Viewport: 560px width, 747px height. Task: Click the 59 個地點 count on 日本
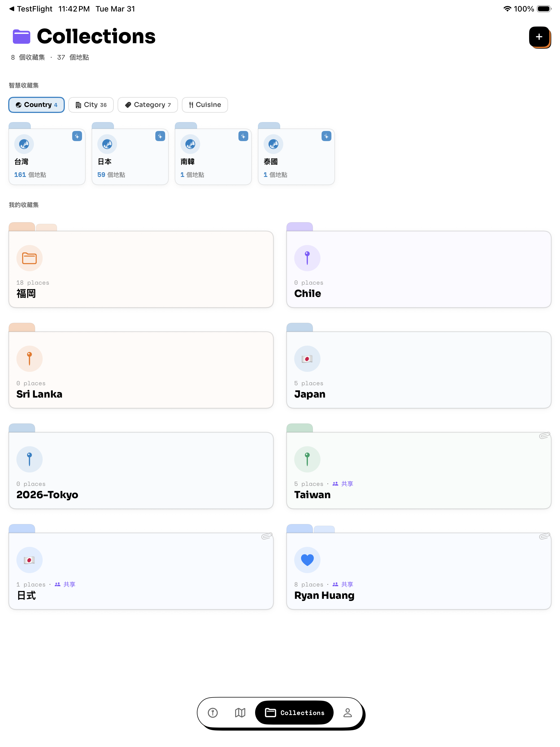pos(111,175)
